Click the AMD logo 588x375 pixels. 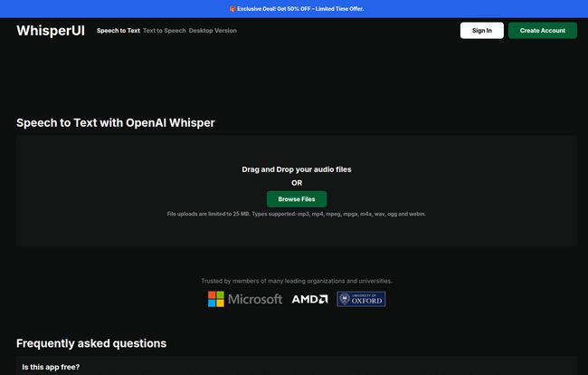coord(309,299)
